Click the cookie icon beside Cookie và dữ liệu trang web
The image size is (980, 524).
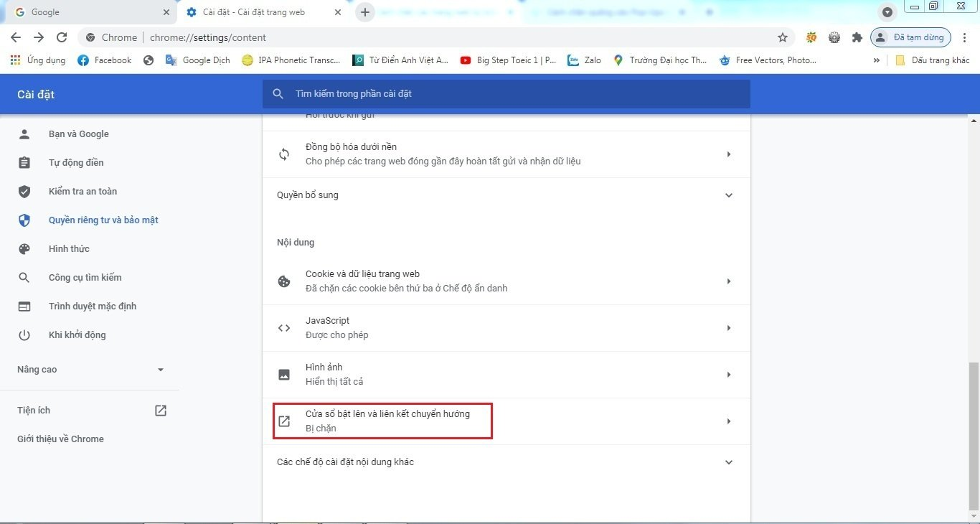pos(284,281)
